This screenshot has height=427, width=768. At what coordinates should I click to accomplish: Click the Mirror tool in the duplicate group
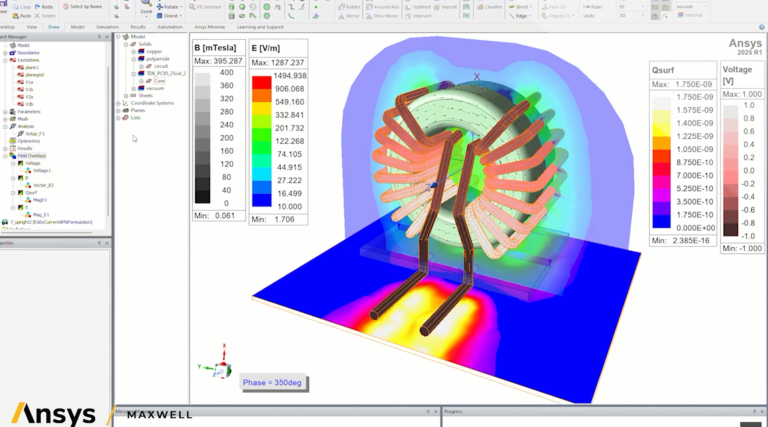[x=349, y=16]
